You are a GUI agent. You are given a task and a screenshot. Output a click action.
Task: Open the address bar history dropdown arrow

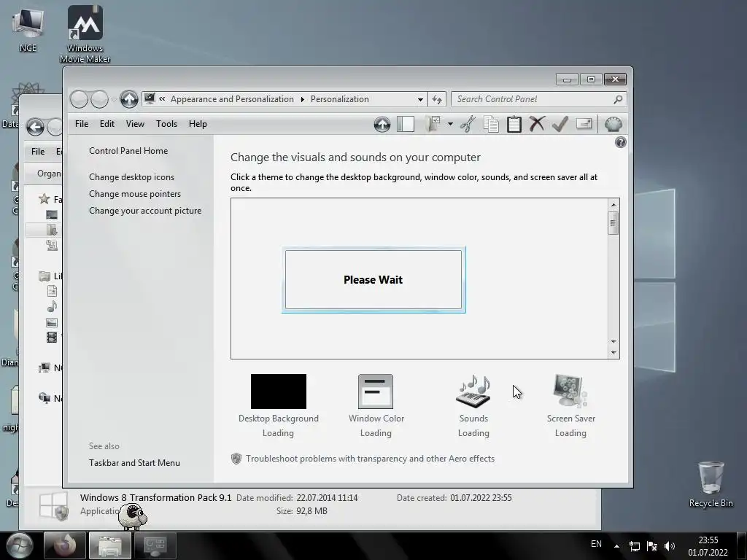[x=420, y=99]
